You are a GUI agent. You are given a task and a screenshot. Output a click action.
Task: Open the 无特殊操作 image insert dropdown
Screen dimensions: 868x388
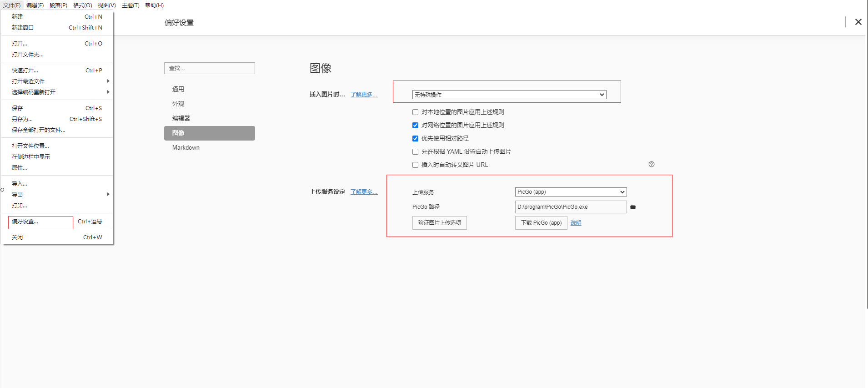tap(509, 95)
